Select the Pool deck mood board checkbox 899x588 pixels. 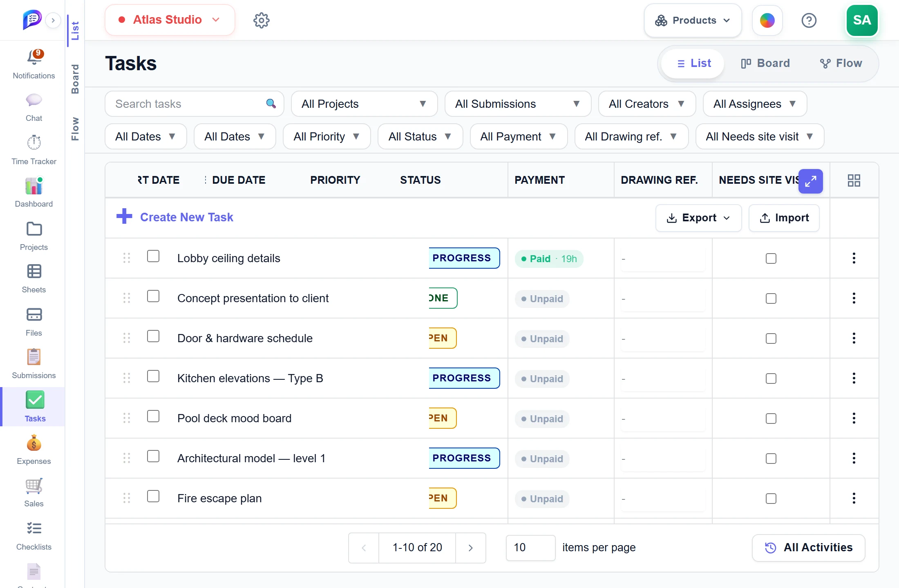click(x=153, y=416)
